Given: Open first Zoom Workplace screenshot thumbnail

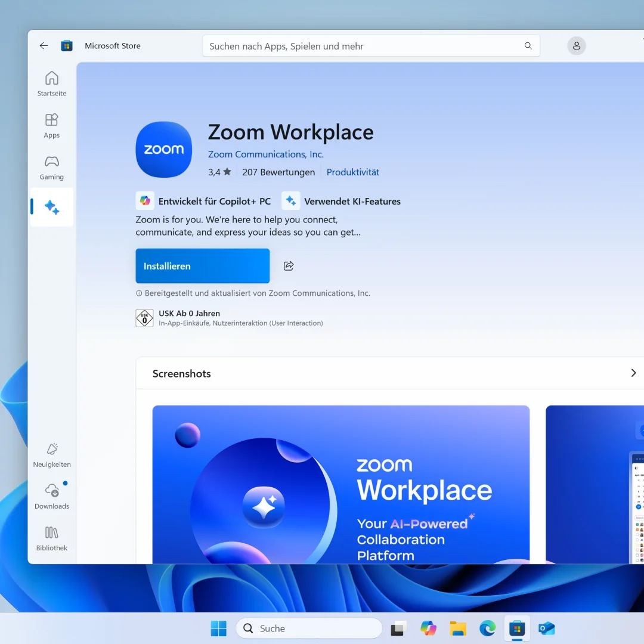Looking at the screenshot, I should 340,484.
